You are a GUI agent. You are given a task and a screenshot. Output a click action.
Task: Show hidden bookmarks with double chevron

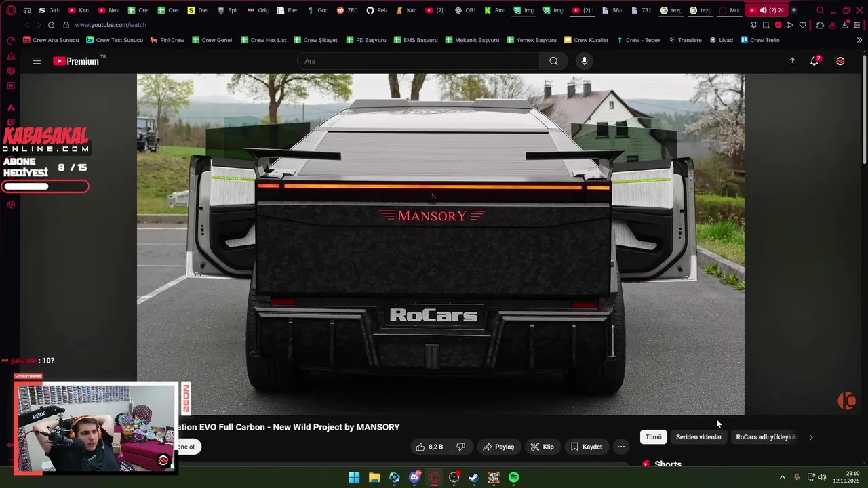coord(859,40)
